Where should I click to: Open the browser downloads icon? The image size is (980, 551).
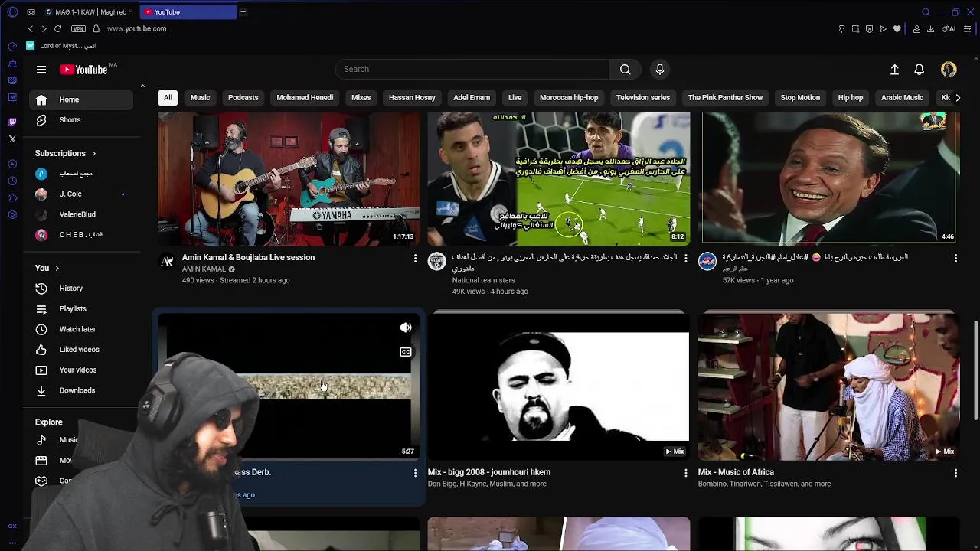click(930, 29)
